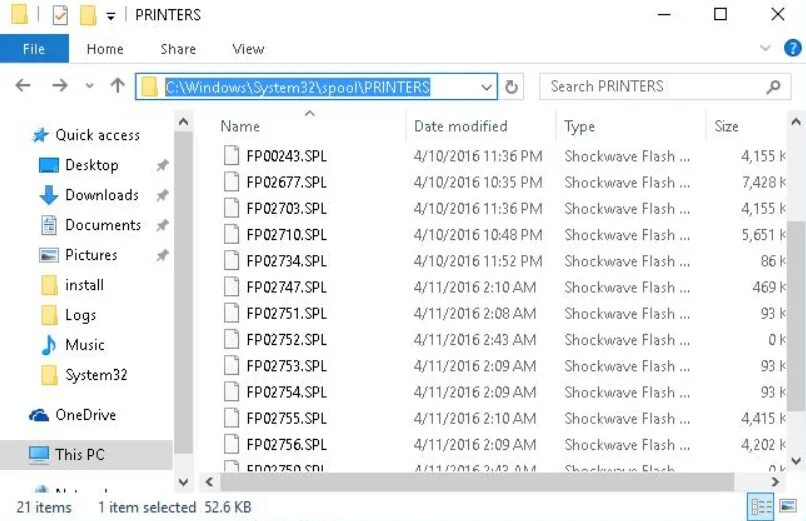This screenshot has width=806, height=521.
Task: Click the file icon of FP02756.SPL
Action: (x=231, y=444)
